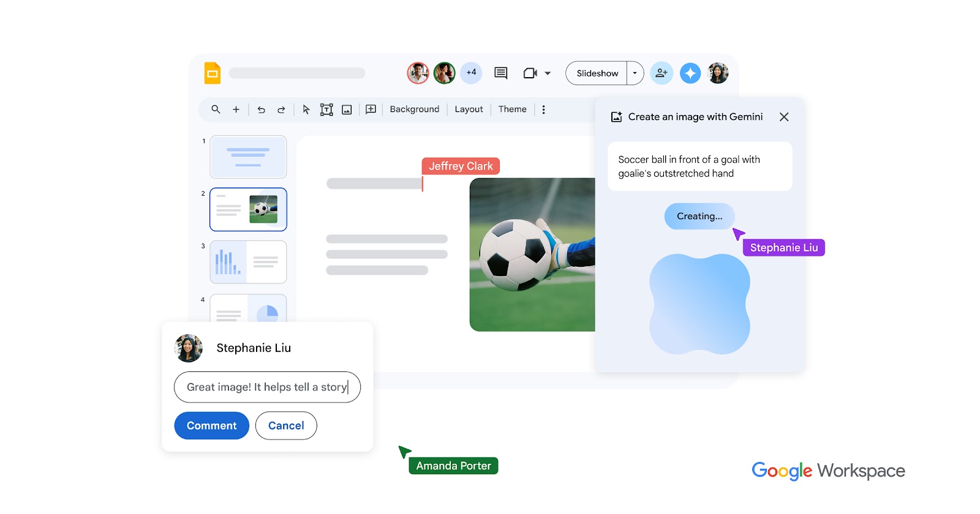Close the Create an image with Gemini panel

click(784, 117)
